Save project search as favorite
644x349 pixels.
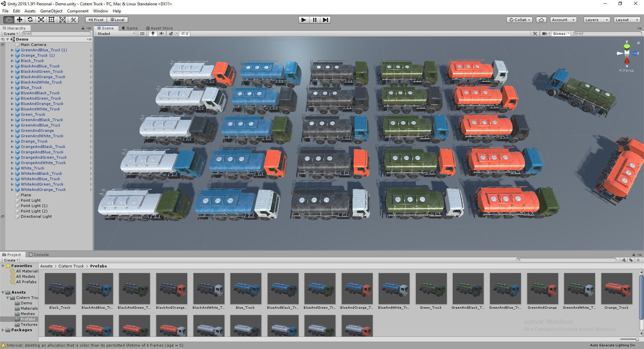(x=638, y=260)
